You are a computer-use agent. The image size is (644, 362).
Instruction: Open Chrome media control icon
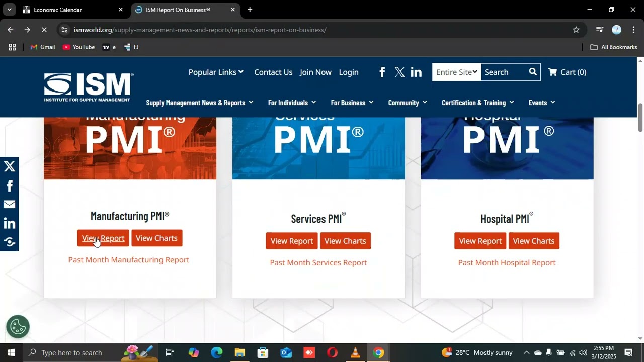pos(599,30)
